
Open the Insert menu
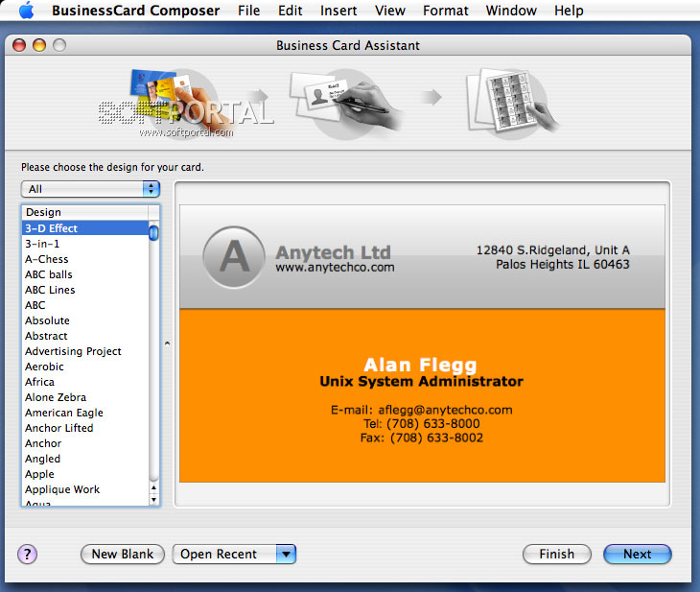338,11
